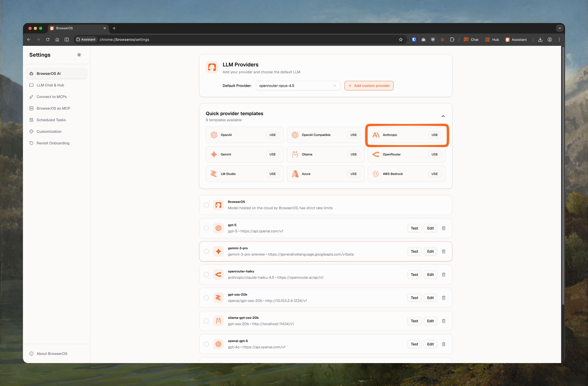This screenshot has width=588, height=386.
Task: Click USE on the Anthropic template
Action: (x=434, y=135)
